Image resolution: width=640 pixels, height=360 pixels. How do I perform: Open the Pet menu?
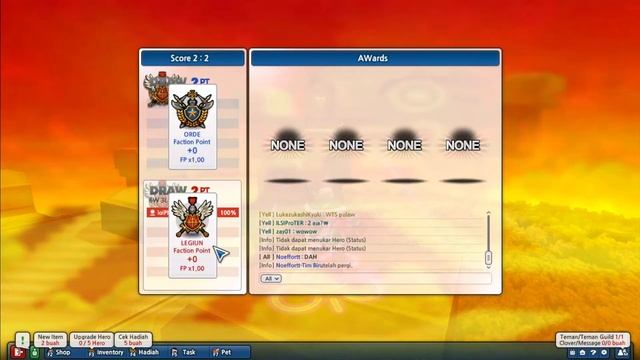pos(222,352)
